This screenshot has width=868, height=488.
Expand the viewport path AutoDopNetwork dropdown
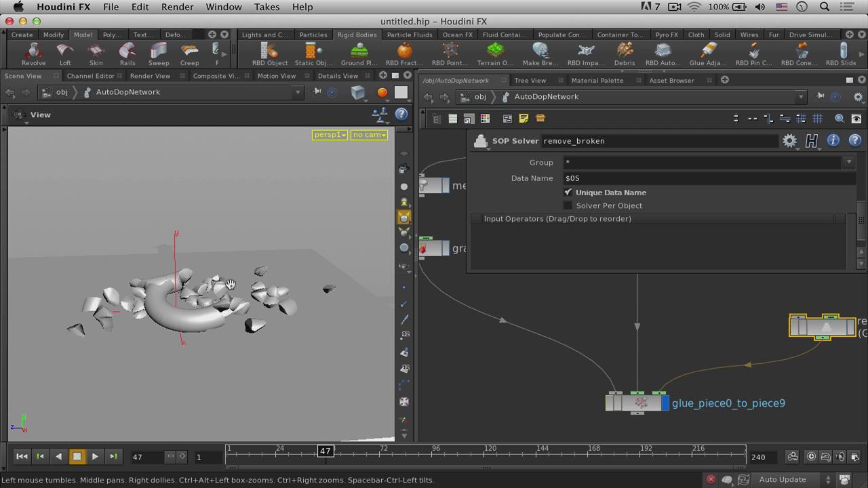(x=297, y=92)
